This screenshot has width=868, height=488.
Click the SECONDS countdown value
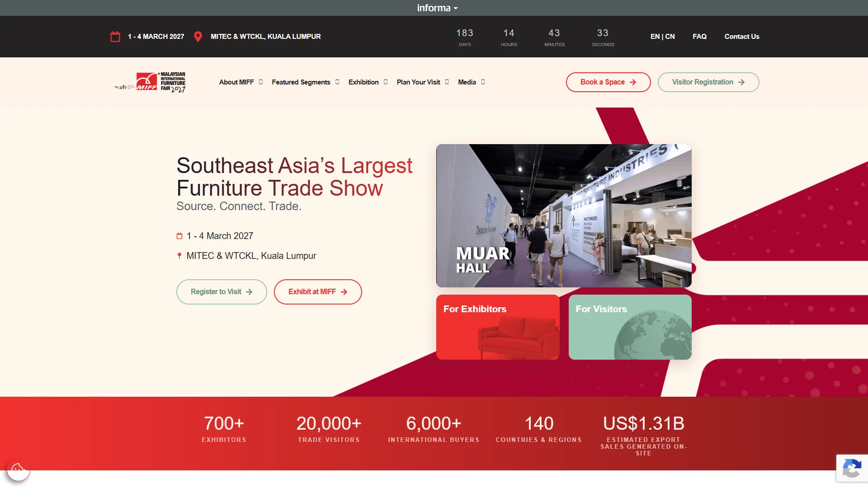(x=603, y=38)
